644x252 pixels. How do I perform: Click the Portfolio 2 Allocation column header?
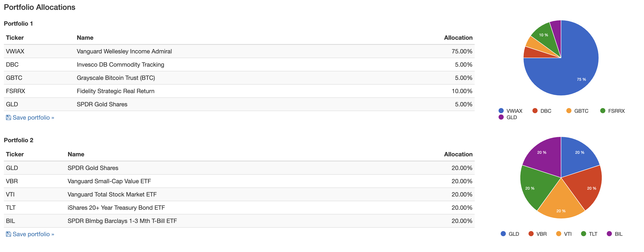458,154
